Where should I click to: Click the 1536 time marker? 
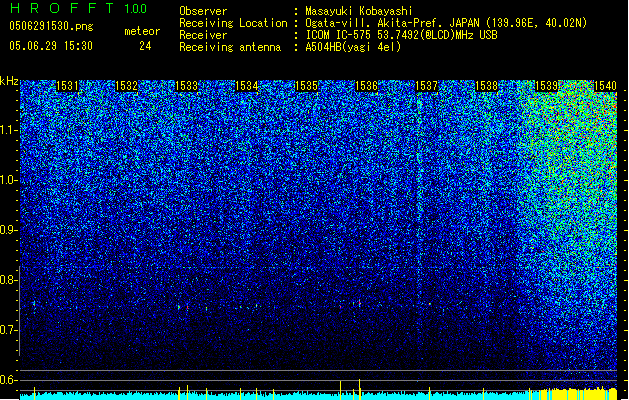[x=366, y=86]
